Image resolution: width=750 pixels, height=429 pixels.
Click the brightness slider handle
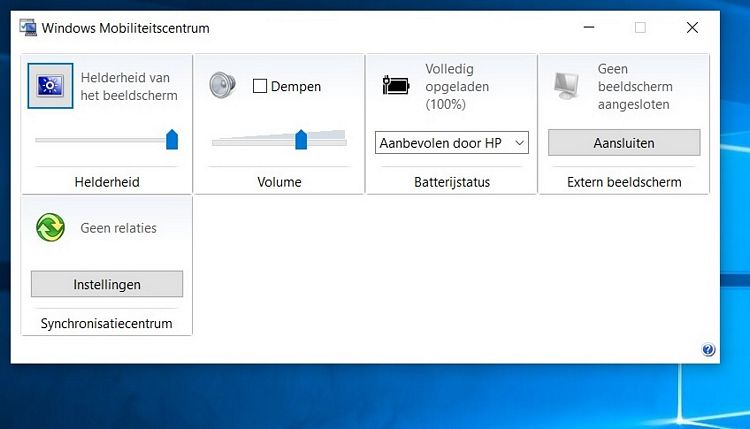[172, 140]
